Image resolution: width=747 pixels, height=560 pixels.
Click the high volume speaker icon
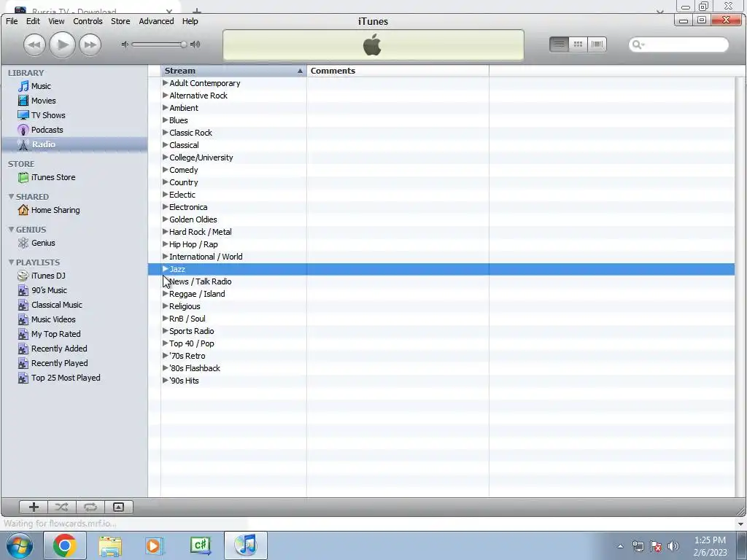click(196, 44)
